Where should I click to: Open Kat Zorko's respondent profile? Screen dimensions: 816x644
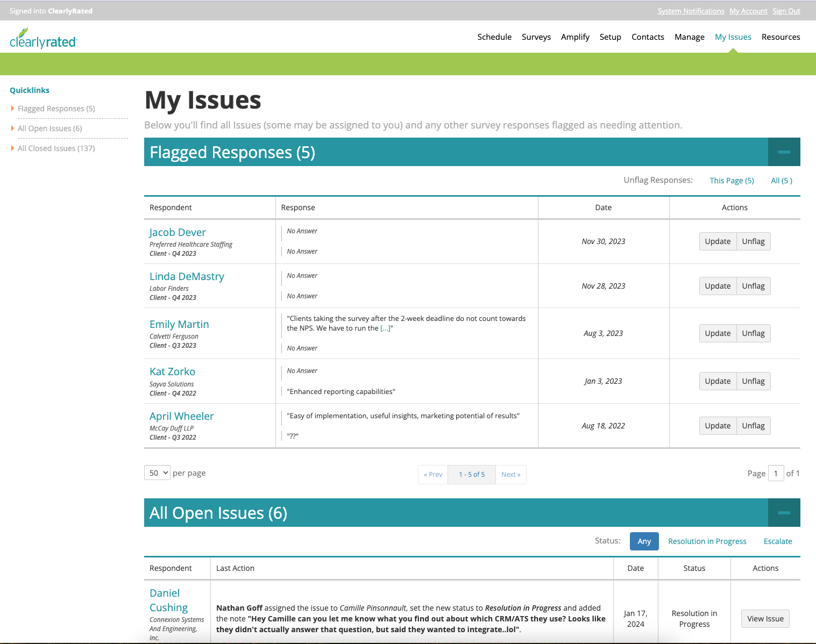coord(172,371)
